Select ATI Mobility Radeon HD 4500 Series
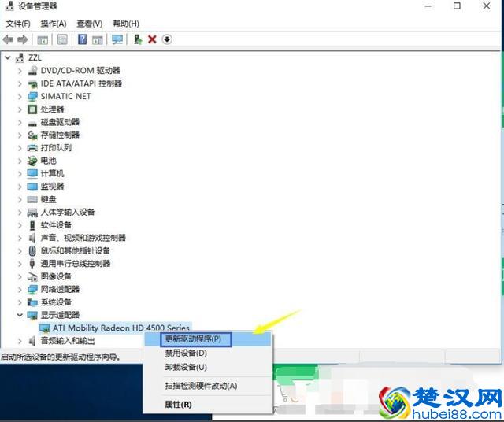Image resolution: width=504 pixels, height=422 pixels. click(121, 328)
